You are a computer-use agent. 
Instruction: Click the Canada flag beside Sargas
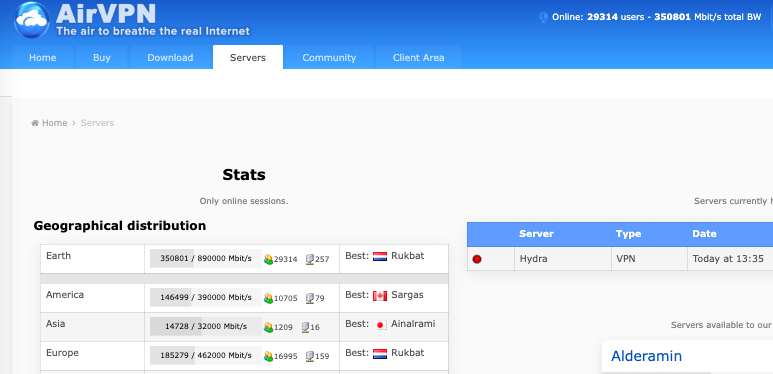click(380, 296)
